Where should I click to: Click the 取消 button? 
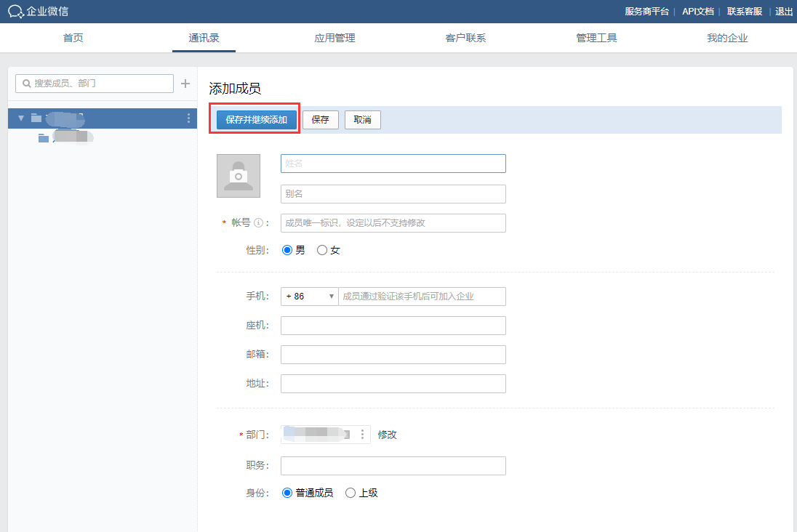362,120
